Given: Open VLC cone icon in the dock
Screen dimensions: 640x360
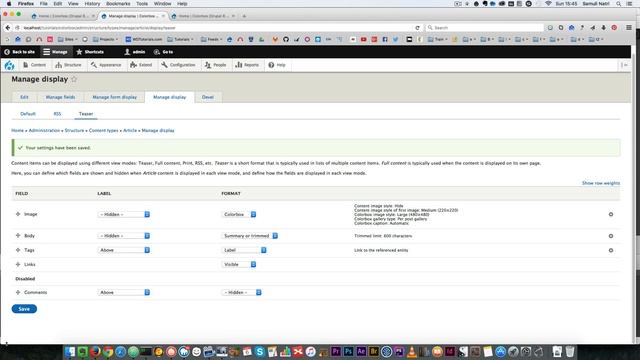Looking at the screenshot, I should pyautogui.click(x=412, y=351).
